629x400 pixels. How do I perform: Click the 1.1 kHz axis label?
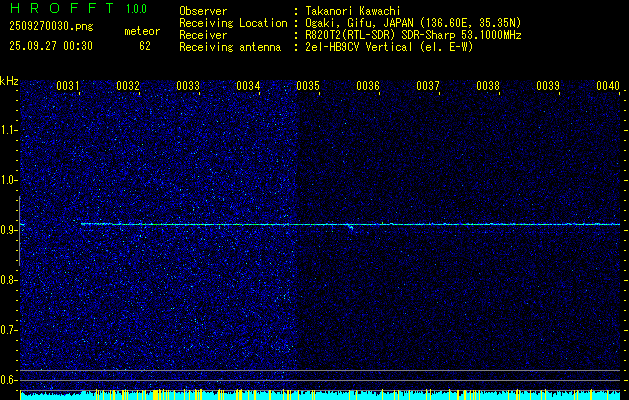[8, 130]
